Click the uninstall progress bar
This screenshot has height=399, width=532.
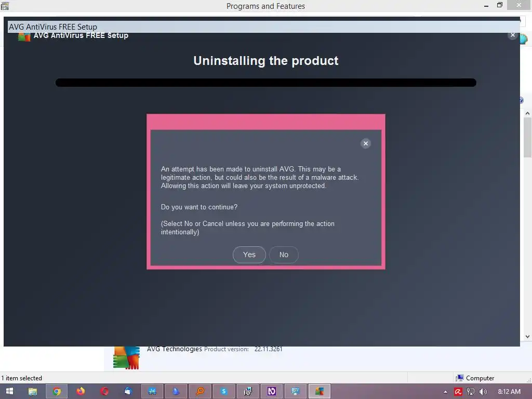click(265, 83)
